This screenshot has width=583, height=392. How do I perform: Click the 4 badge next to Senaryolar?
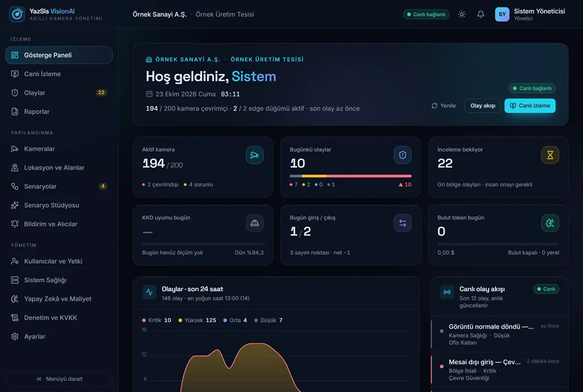coord(103,186)
